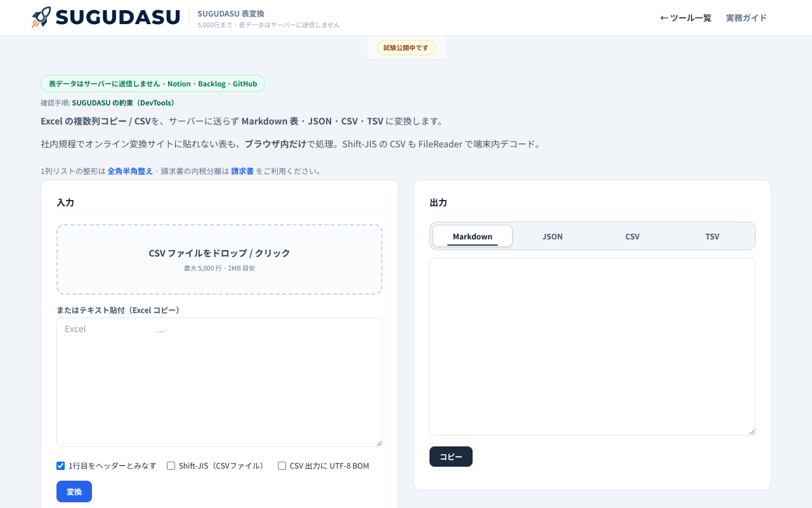
Task: Open the 請求書 tool link
Action: point(242,171)
